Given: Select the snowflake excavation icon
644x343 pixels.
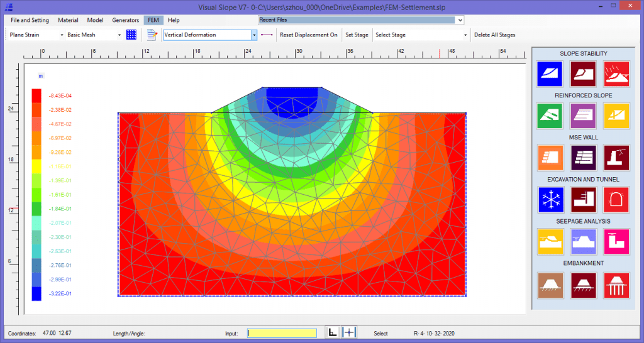Looking at the screenshot, I should 550,200.
